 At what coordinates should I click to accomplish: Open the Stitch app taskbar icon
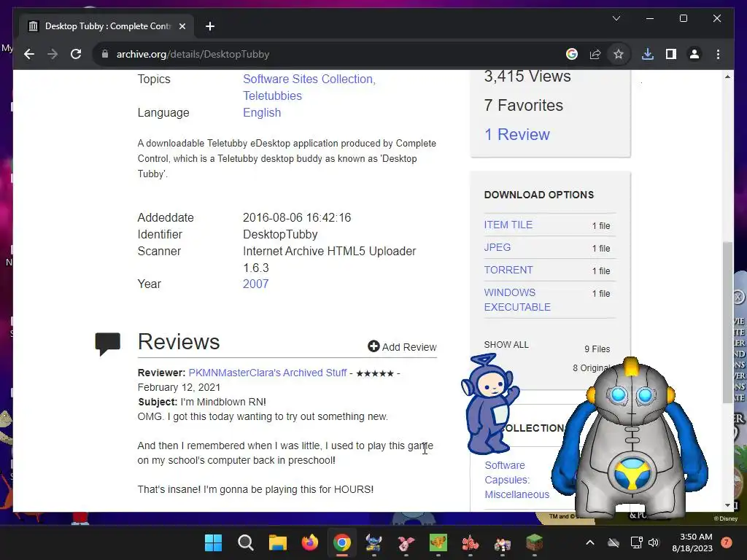(x=374, y=542)
